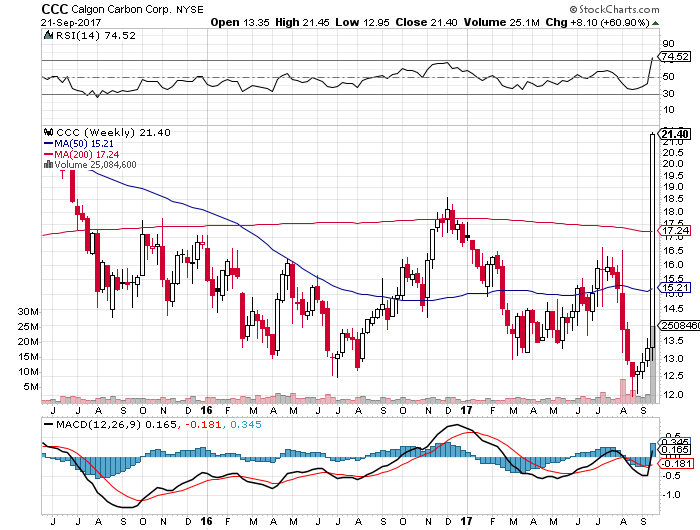The width and height of the screenshot is (700, 530).
Task: Click the 74.52 RSI value tag
Action: (x=673, y=59)
